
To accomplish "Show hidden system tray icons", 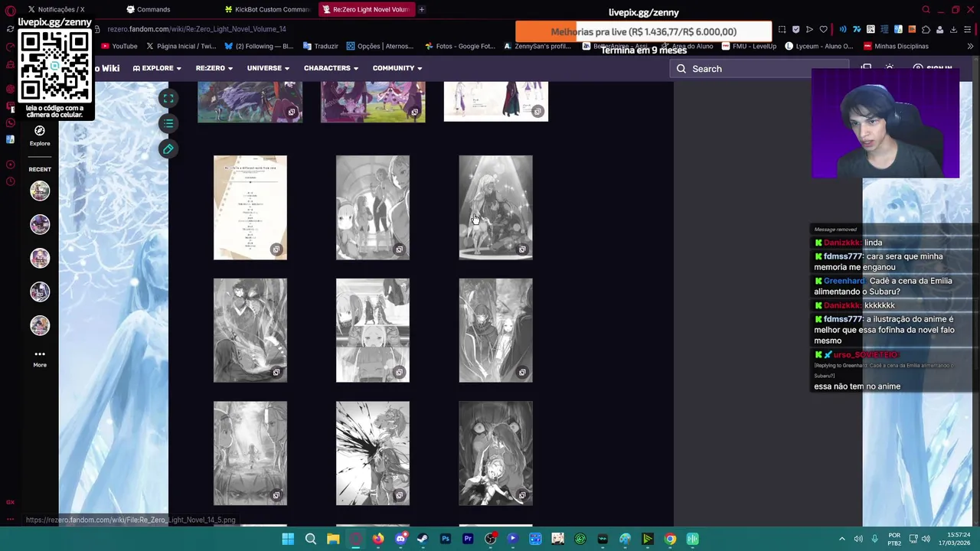I will pyautogui.click(x=841, y=539).
